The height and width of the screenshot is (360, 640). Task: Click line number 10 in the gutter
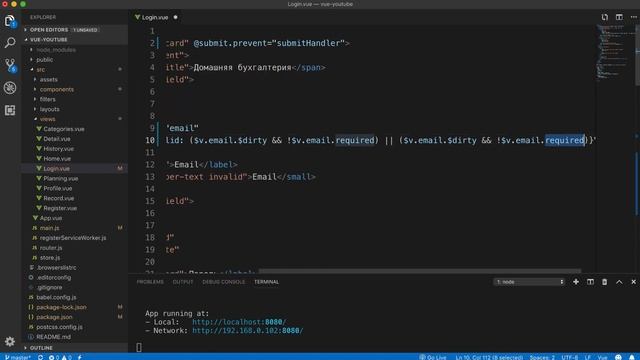(x=150, y=140)
